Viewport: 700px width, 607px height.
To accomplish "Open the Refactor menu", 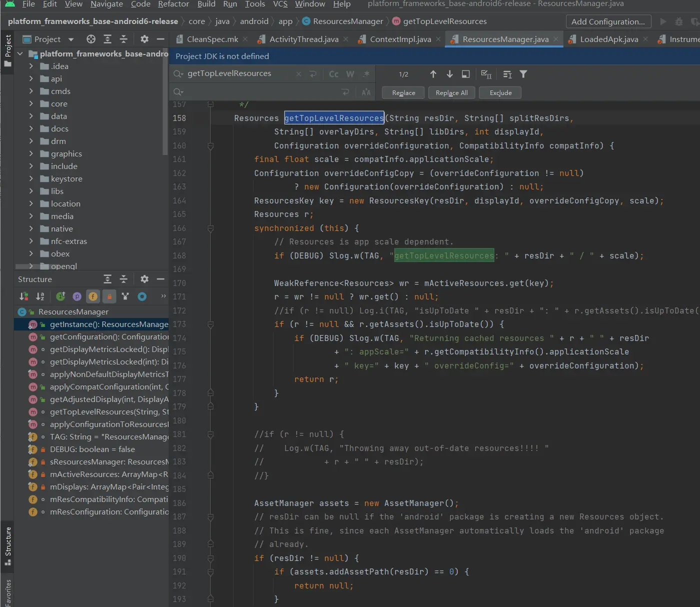I will tap(173, 4).
